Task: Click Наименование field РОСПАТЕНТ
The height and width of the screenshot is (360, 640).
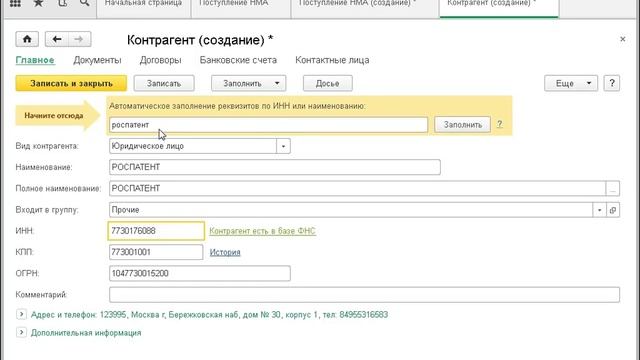Action: click(275, 167)
